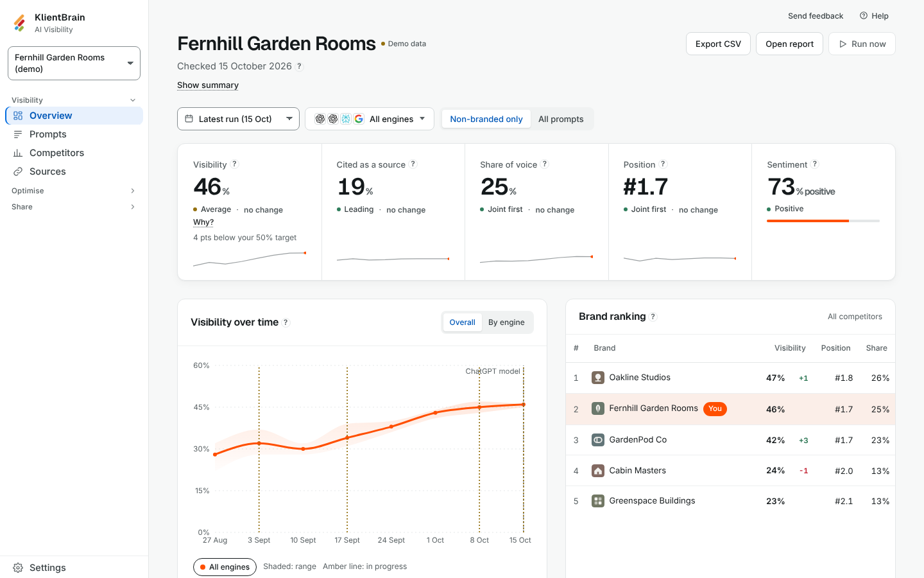Click info icon next to Checked date
Screen dimensions: 924x578
pos(300,66)
